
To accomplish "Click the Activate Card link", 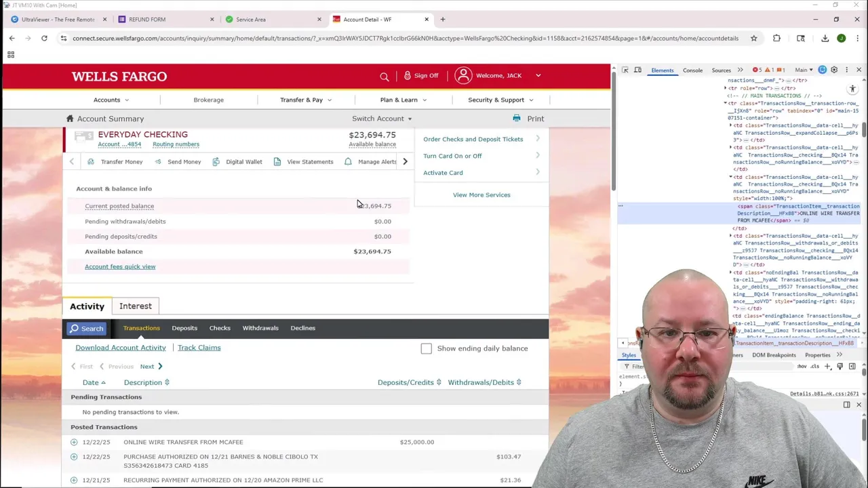I will coord(443,173).
